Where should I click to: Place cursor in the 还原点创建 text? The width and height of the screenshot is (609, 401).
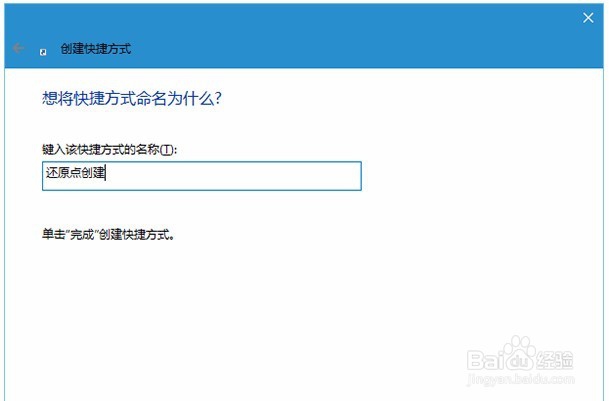coord(75,173)
